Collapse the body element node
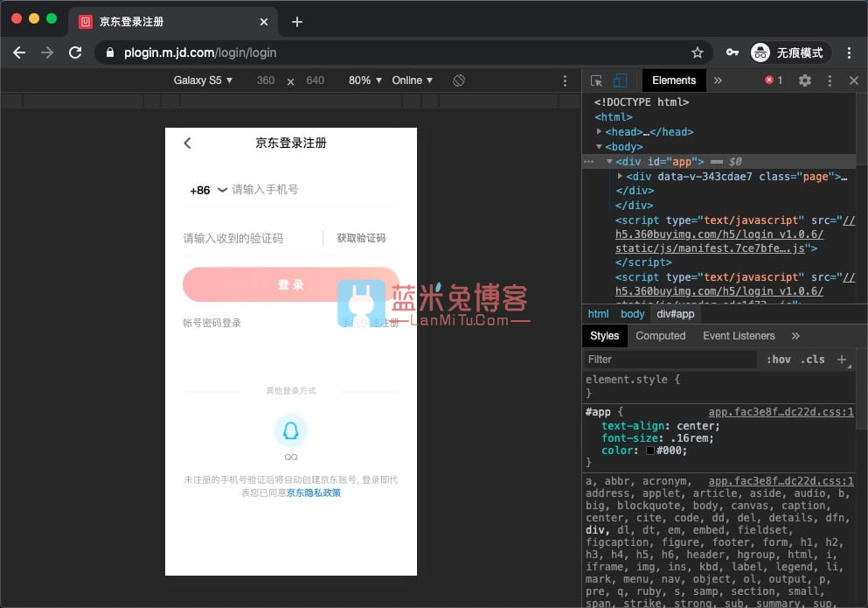 [x=599, y=146]
